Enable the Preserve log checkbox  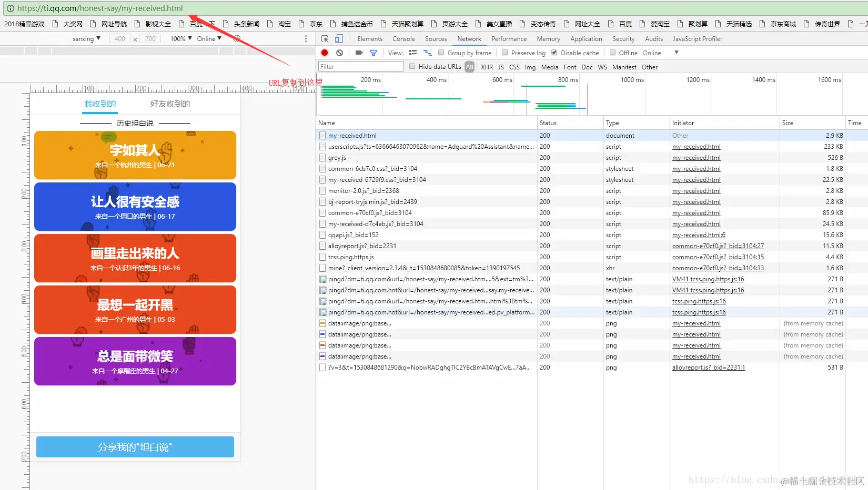coord(505,53)
